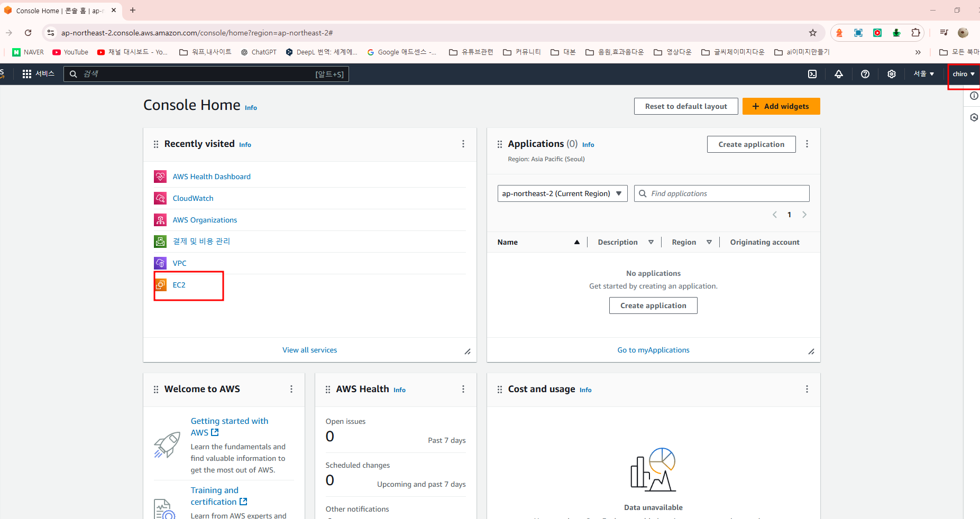Open the NAVER bookmark

click(28, 52)
